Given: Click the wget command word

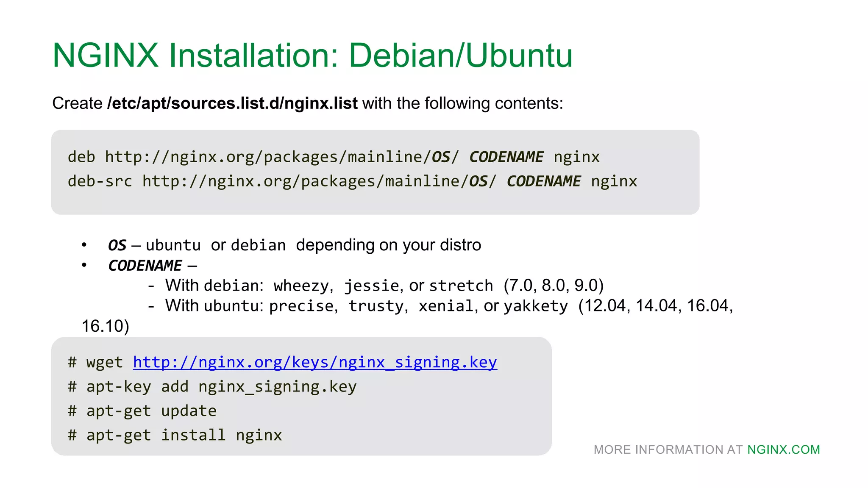Looking at the screenshot, I should click(x=104, y=363).
